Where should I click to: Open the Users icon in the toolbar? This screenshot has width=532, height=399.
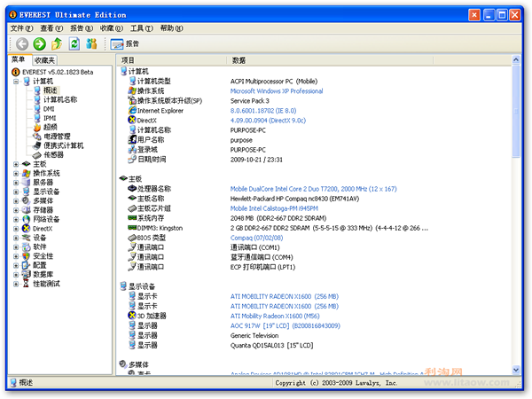click(91, 43)
